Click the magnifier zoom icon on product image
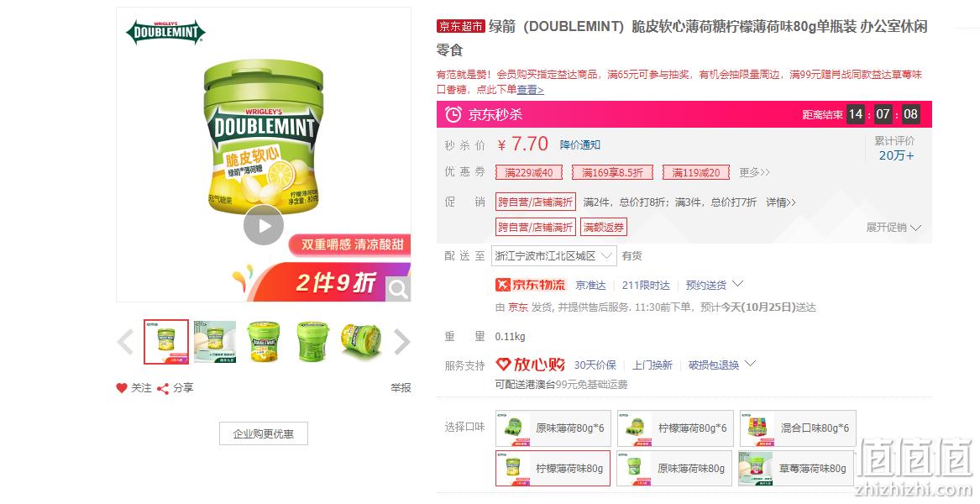The height and width of the screenshot is (504, 980). point(398,289)
